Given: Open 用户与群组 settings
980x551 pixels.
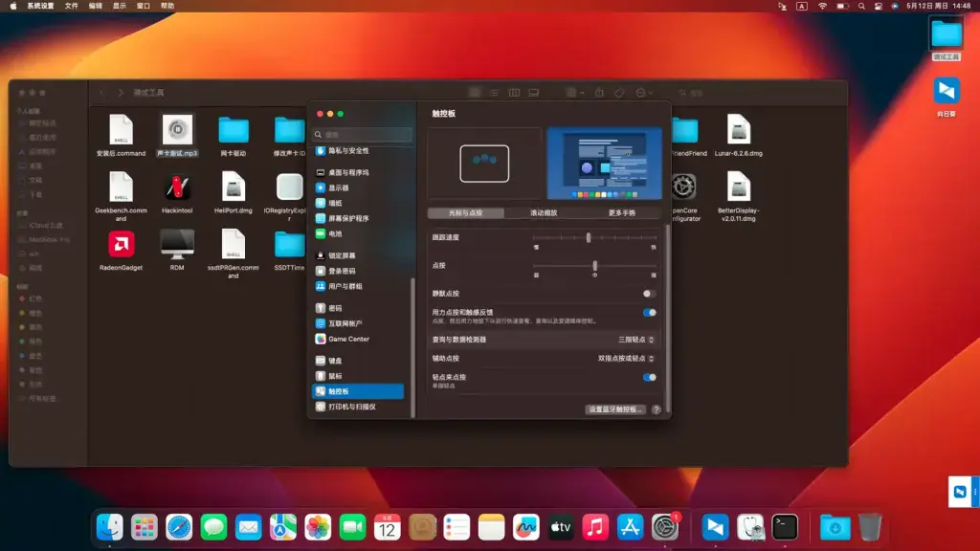Looking at the screenshot, I should point(358,286).
